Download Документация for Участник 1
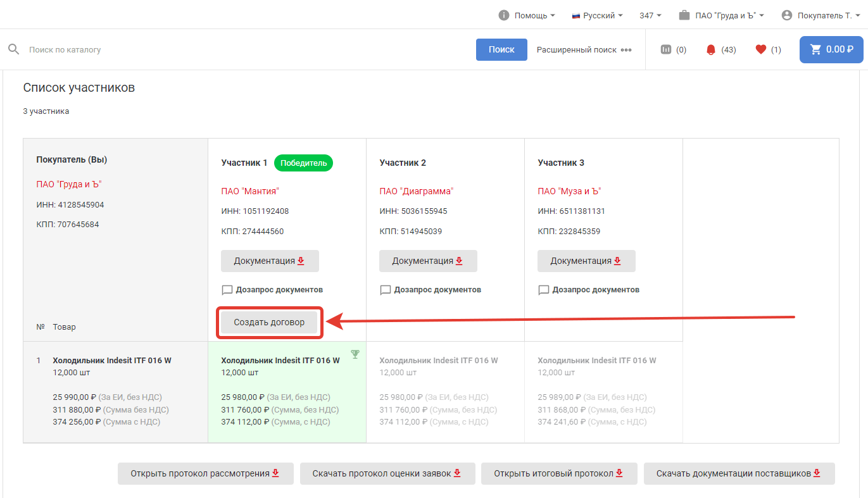 270,261
